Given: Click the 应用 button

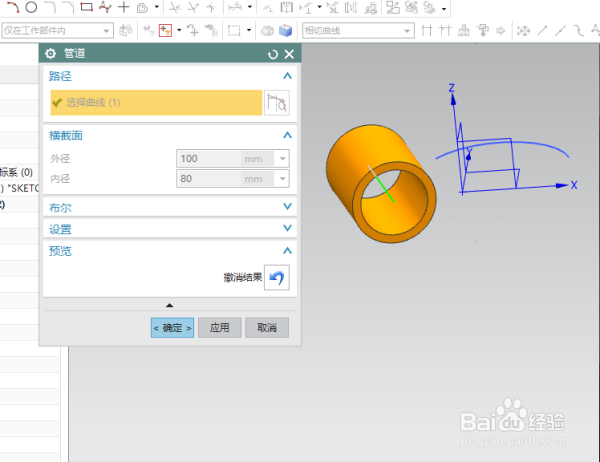Looking at the screenshot, I should click(220, 328).
